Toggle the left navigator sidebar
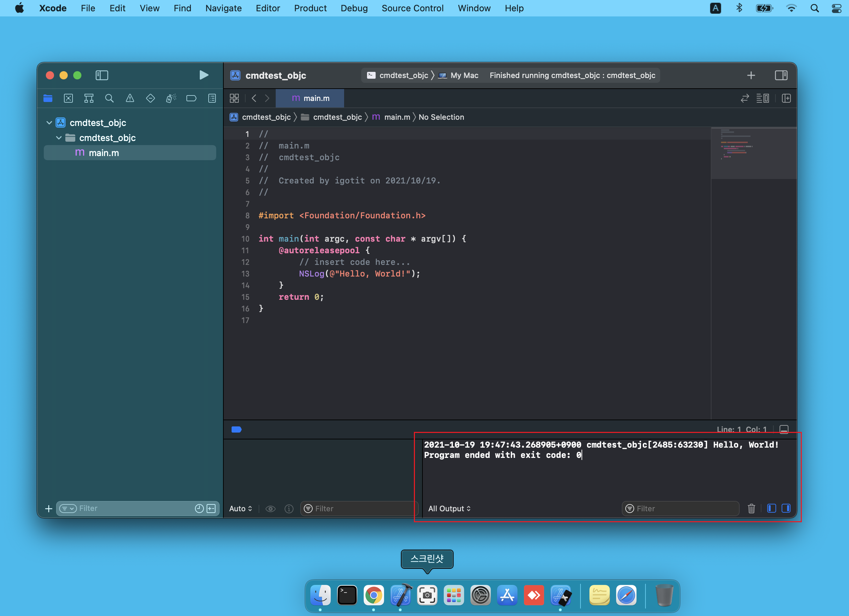The image size is (849, 616). pos(102,75)
